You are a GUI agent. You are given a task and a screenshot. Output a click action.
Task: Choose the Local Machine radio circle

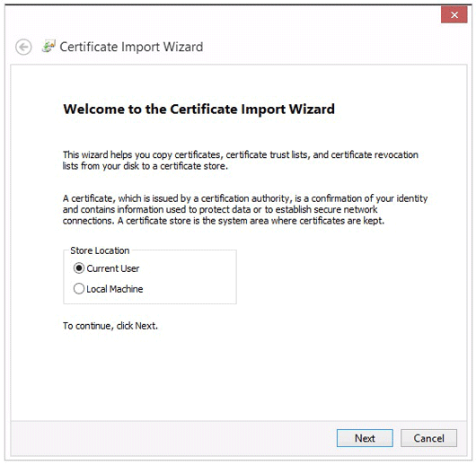pyautogui.click(x=79, y=288)
